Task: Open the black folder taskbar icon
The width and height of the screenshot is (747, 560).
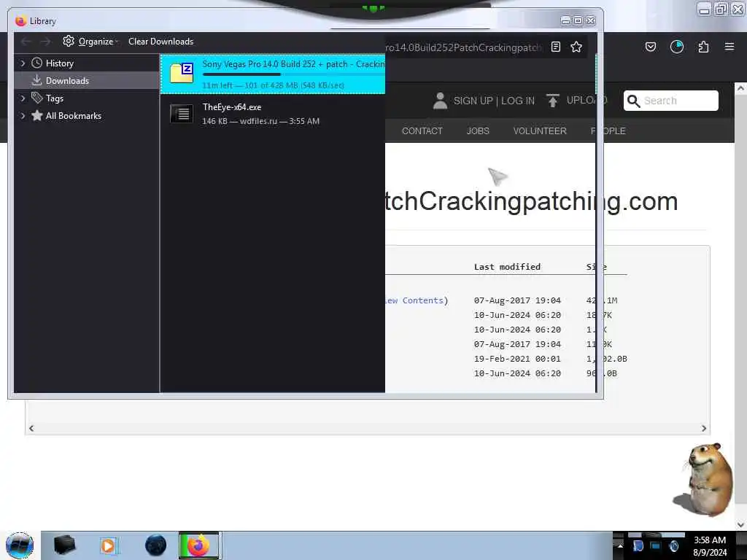Action: 64,545
